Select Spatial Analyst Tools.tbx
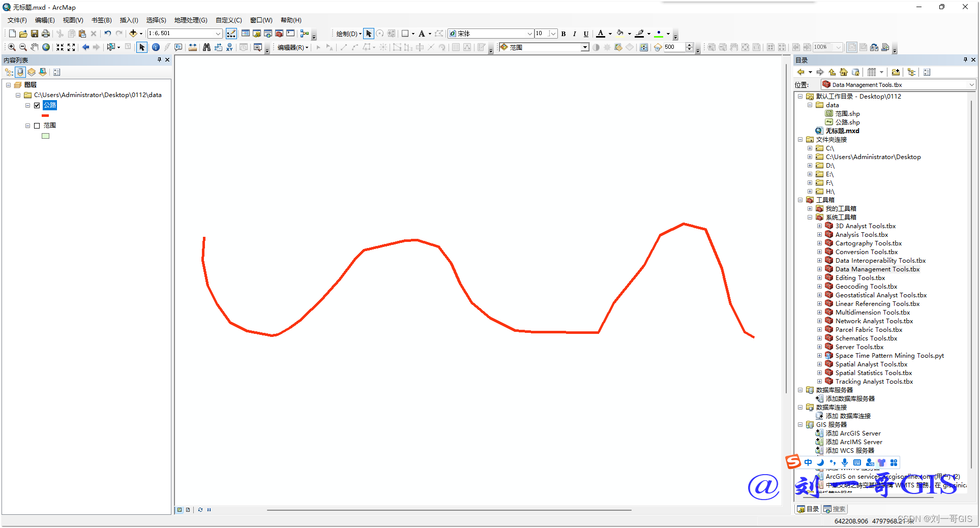The height and width of the screenshot is (528, 980). pos(871,364)
